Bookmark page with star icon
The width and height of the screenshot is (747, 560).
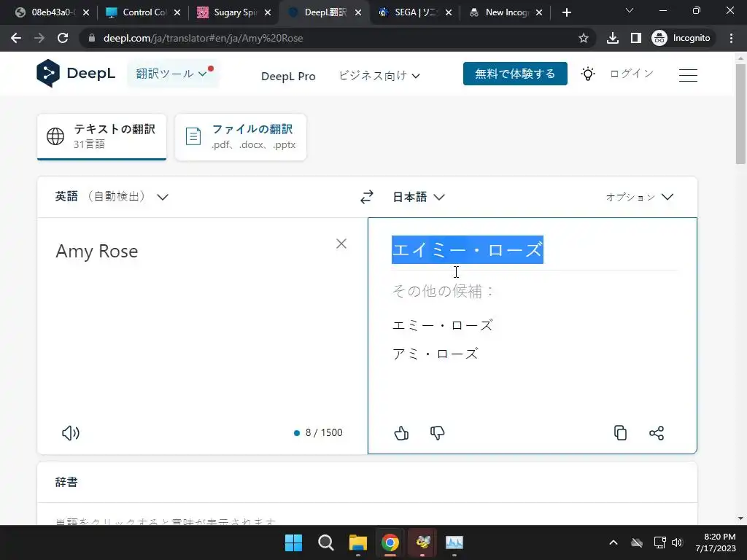[583, 38]
